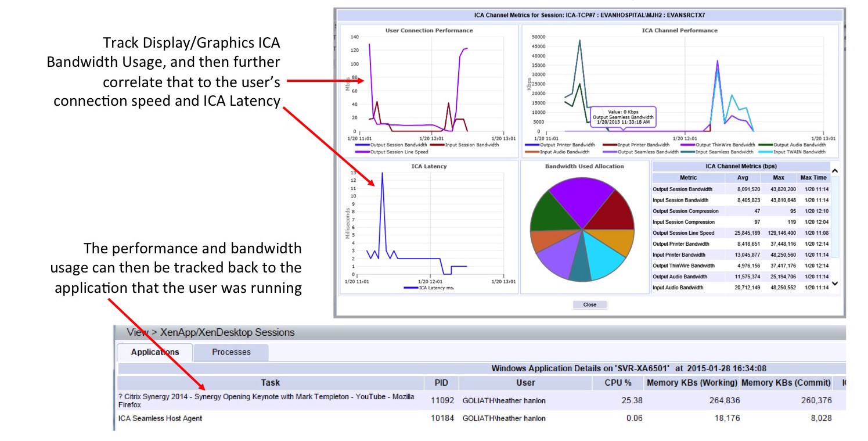Select the Applications tab

154,352
